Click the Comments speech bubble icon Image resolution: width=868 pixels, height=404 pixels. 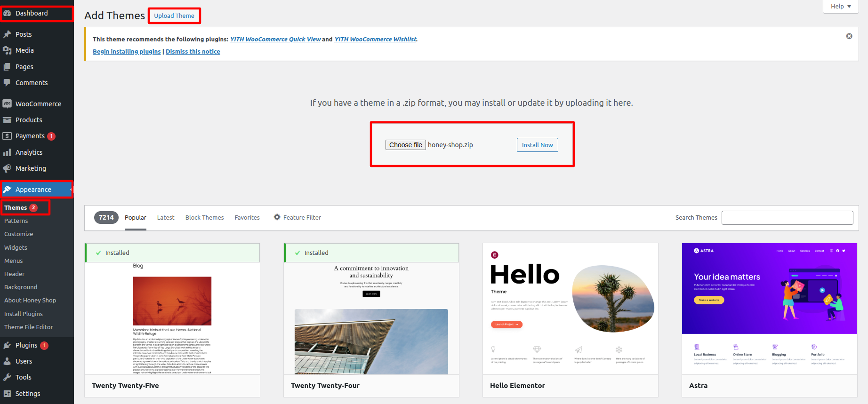7,83
